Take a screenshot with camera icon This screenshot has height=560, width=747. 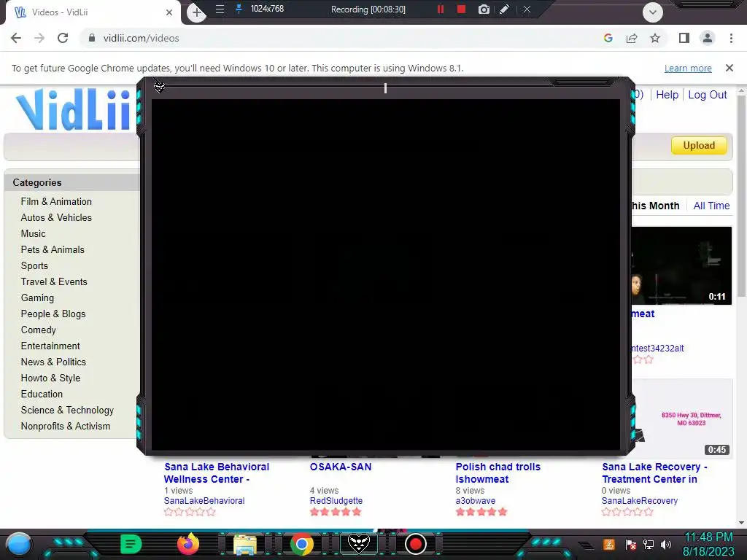(484, 9)
